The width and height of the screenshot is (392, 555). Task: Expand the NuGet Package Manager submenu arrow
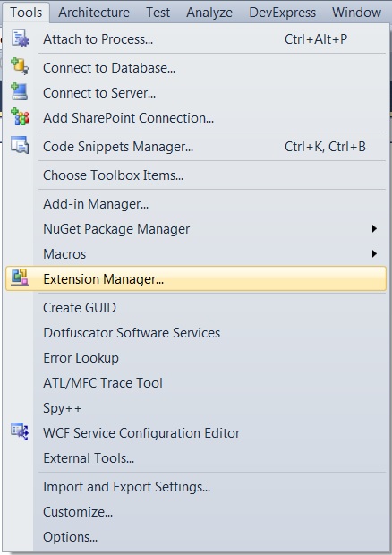[x=374, y=228]
